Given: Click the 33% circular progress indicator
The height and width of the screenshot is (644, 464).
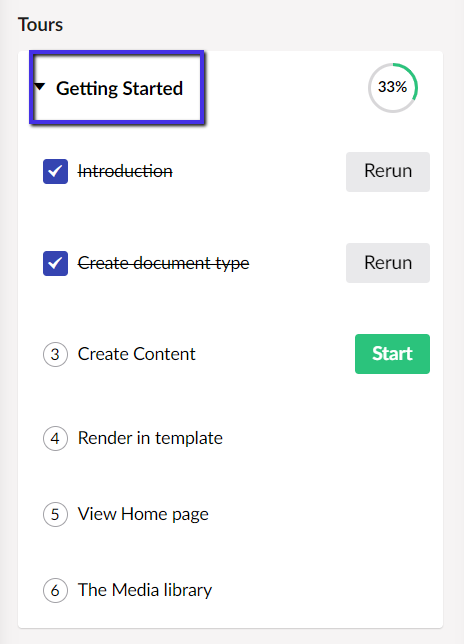Looking at the screenshot, I should click(x=393, y=87).
